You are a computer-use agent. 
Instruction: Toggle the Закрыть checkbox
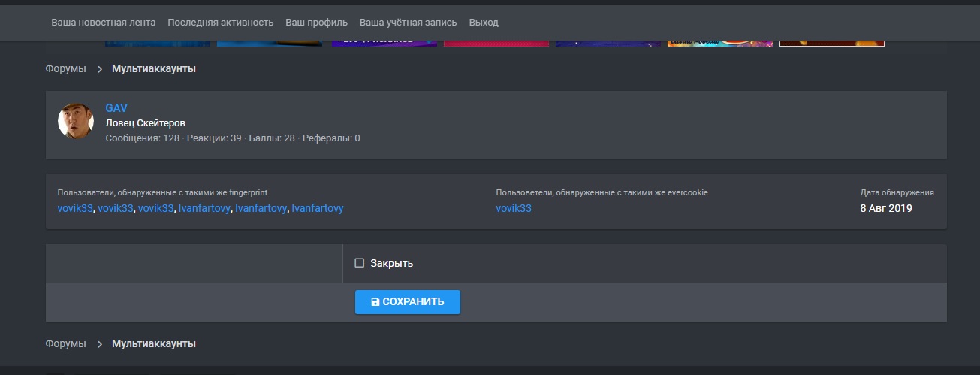pos(359,263)
